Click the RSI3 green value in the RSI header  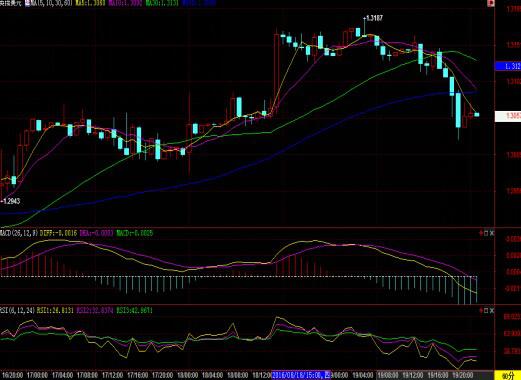(134, 310)
